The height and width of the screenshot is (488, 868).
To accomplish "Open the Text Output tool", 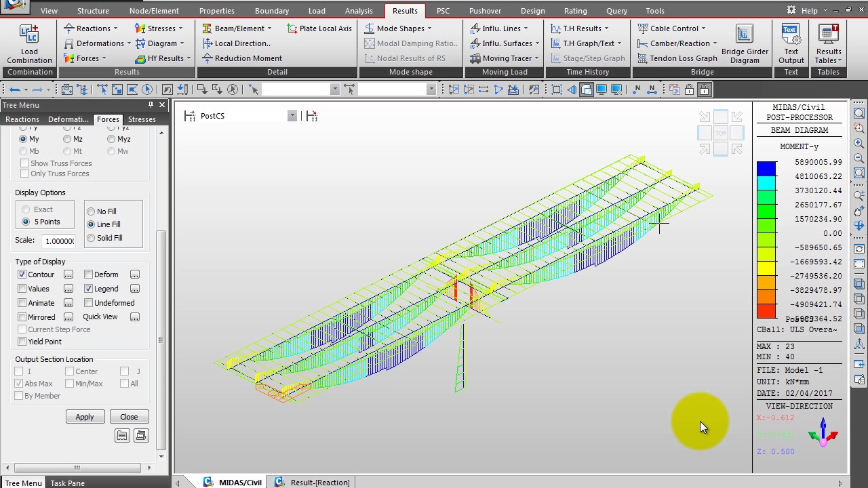I will pos(791,44).
